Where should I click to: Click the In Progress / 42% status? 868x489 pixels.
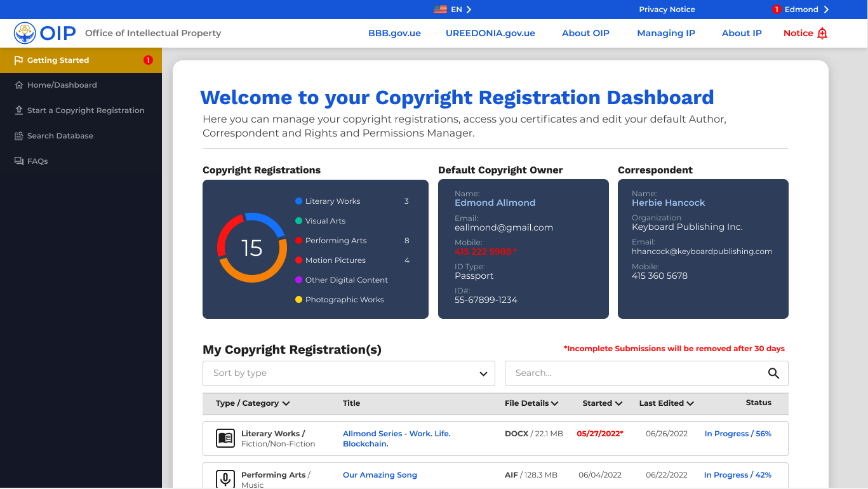738,475
